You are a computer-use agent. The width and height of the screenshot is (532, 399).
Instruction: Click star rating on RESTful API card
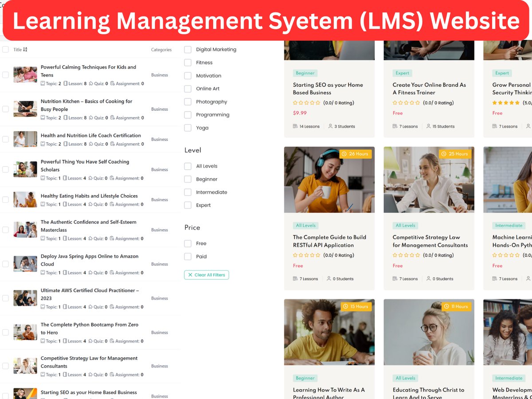306,255
